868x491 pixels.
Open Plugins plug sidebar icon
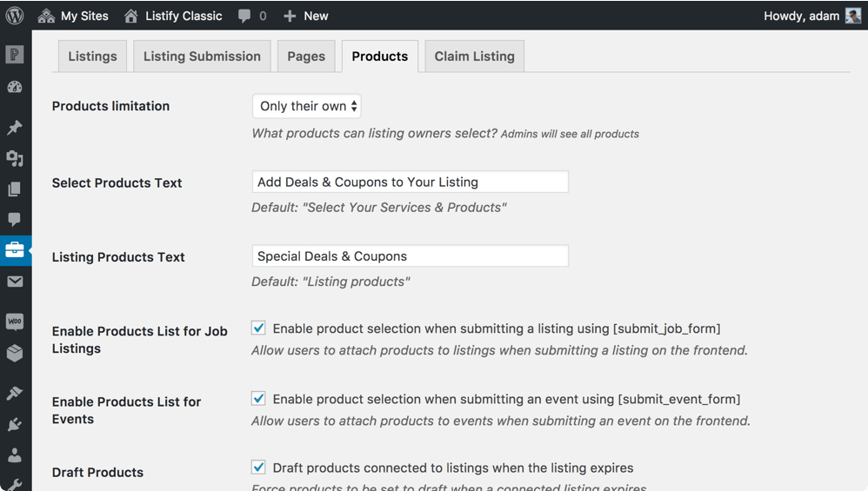(15, 425)
